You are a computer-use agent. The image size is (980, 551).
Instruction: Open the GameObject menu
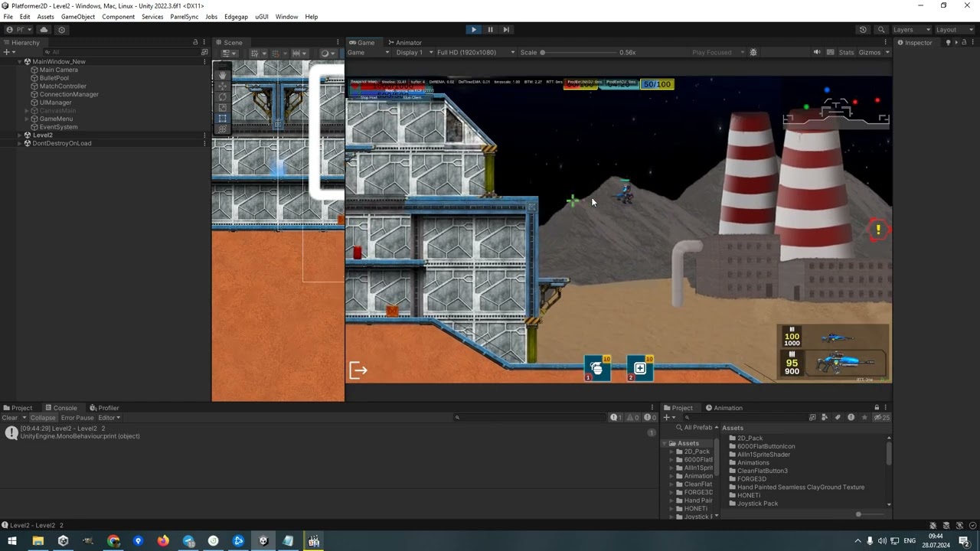point(78,17)
